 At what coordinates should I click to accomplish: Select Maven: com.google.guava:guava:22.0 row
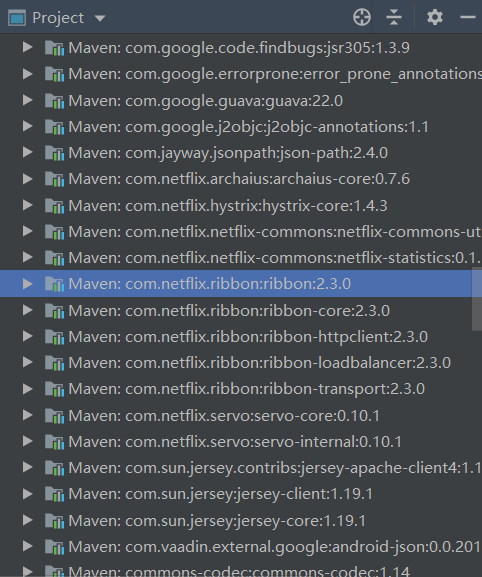(x=241, y=100)
